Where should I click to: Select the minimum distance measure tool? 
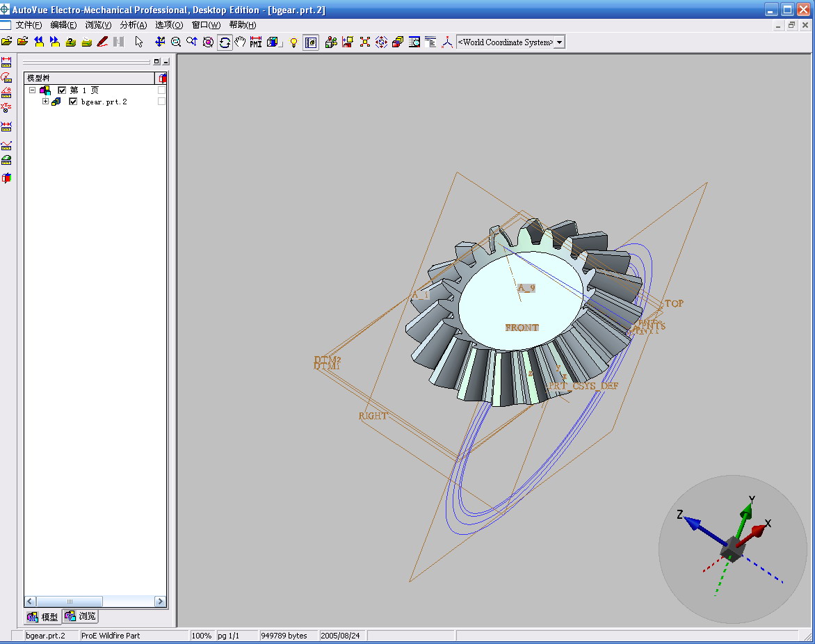click(x=6, y=127)
